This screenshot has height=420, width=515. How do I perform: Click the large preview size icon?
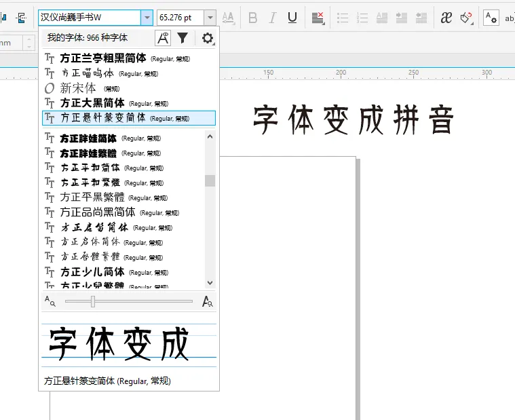tap(208, 301)
